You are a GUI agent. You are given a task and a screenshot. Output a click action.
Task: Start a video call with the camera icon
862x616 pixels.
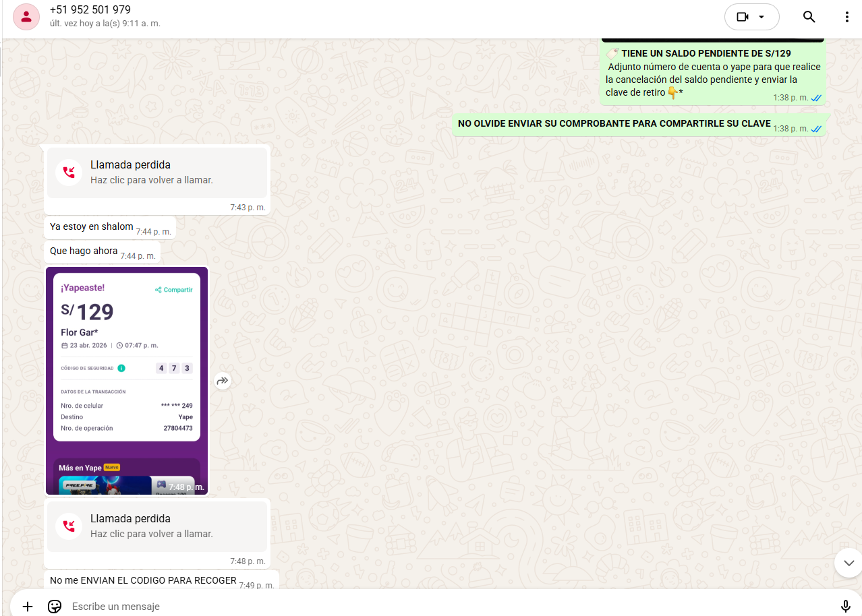click(742, 17)
